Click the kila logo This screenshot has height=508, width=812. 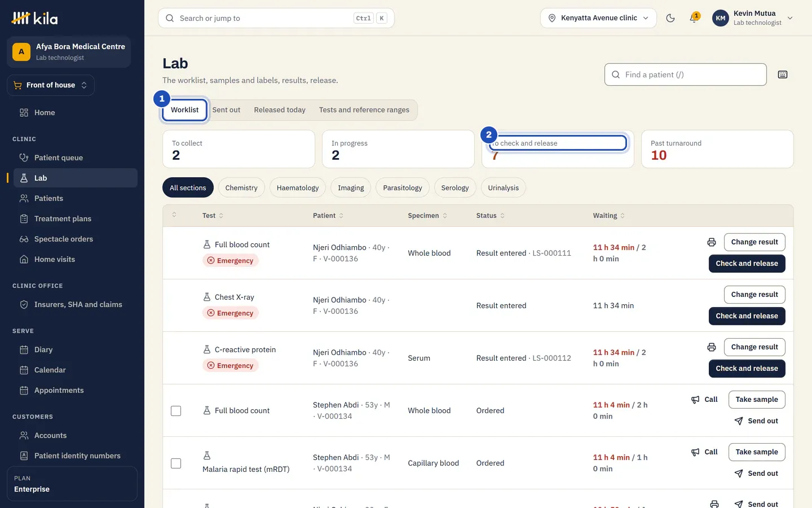click(35, 18)
